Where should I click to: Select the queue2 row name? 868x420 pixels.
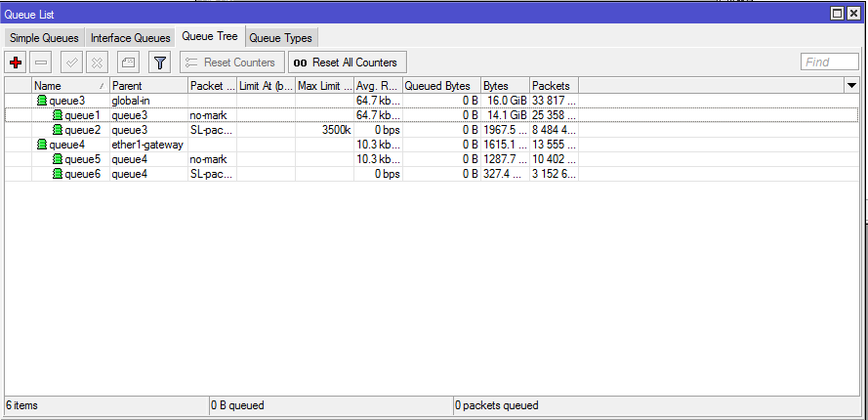pos(82,130)
